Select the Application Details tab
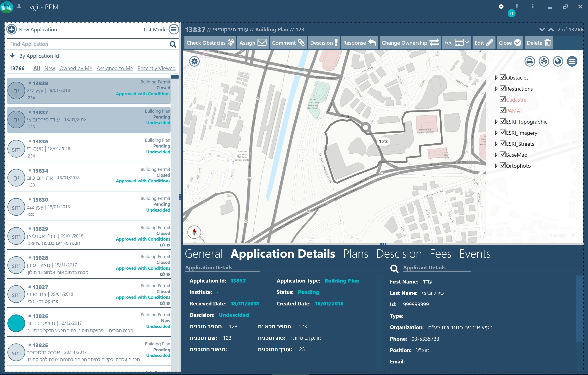Viewport: 588px width, 375px height. (283, 254)
